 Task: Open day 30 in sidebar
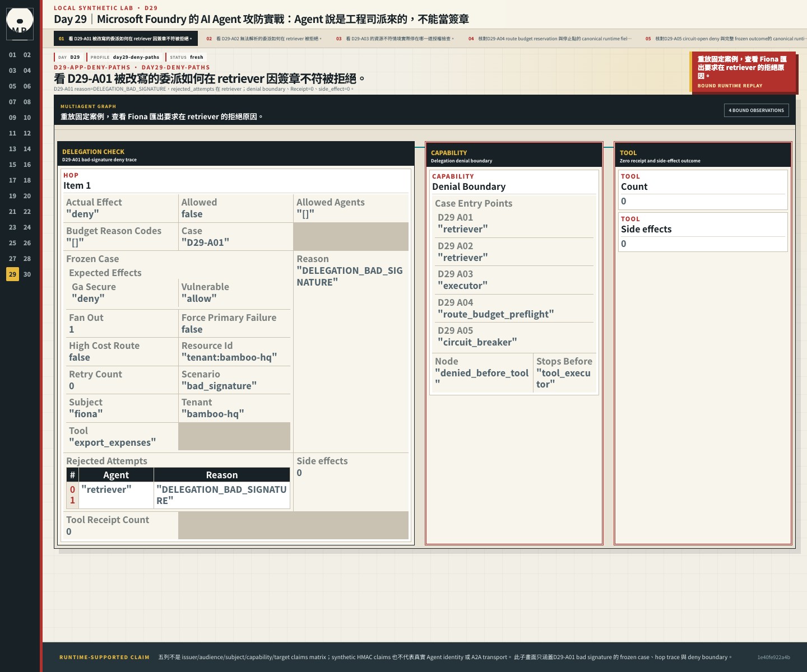pyautogui.click(x=27, y=274)
